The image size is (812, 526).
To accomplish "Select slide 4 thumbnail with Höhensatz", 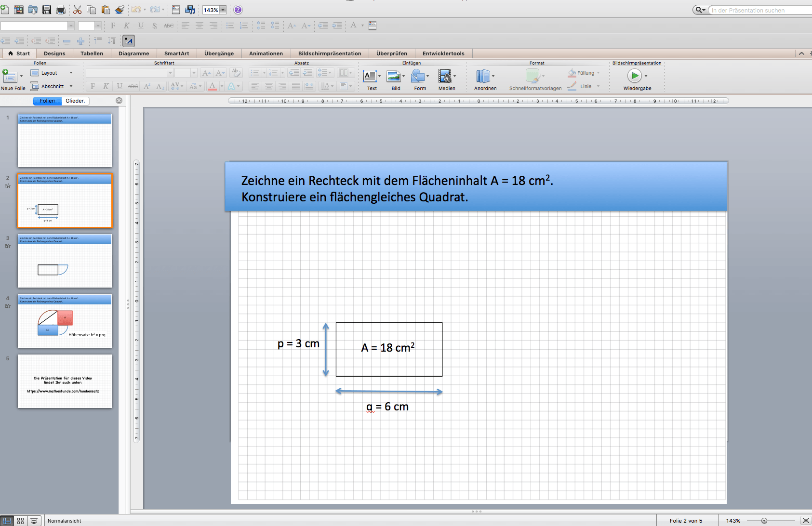I will tap(65, 321).
